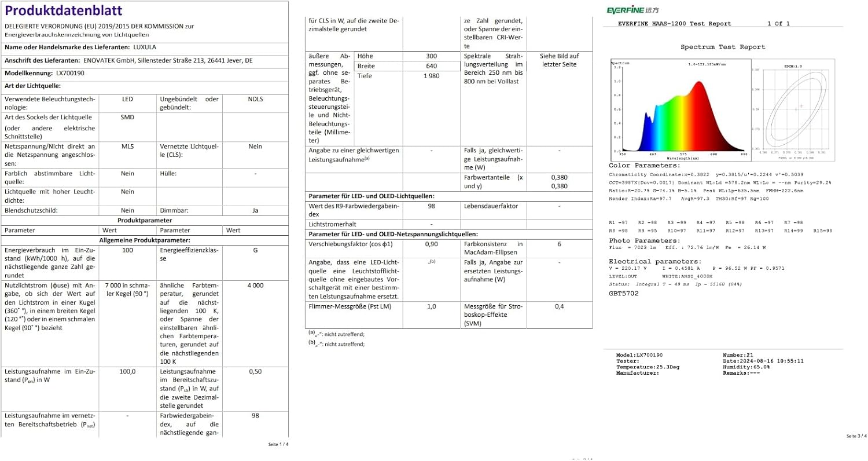
Task: Click the 'Anschrift des Lieferanten' address line
Action: 128,60
